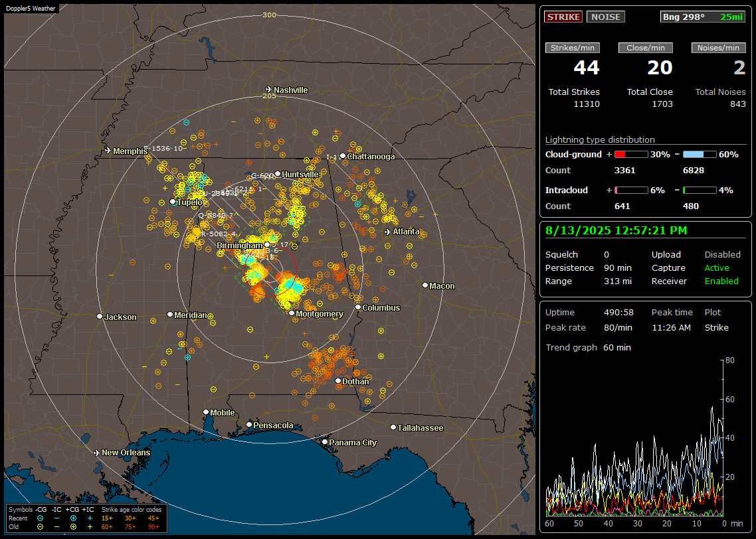Click the Recent -CG cyan legend symbol
This screenshot has width=756, height=539.
tap(41, 518)
